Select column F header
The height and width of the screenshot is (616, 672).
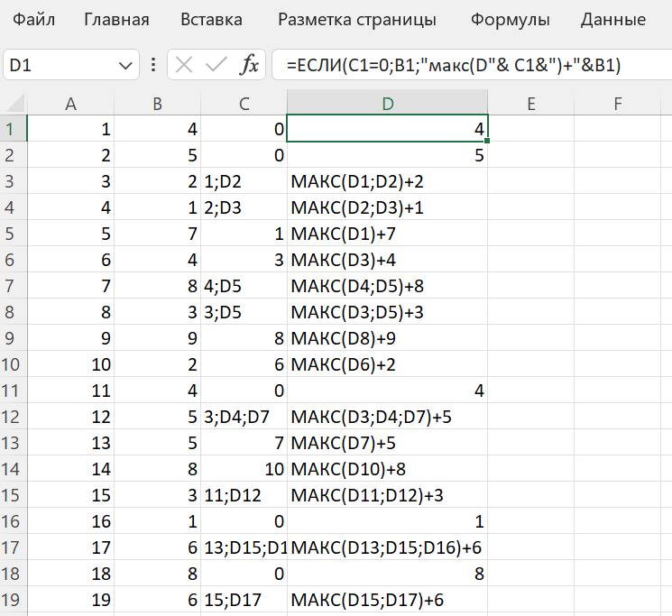click(x=618, y=104)
